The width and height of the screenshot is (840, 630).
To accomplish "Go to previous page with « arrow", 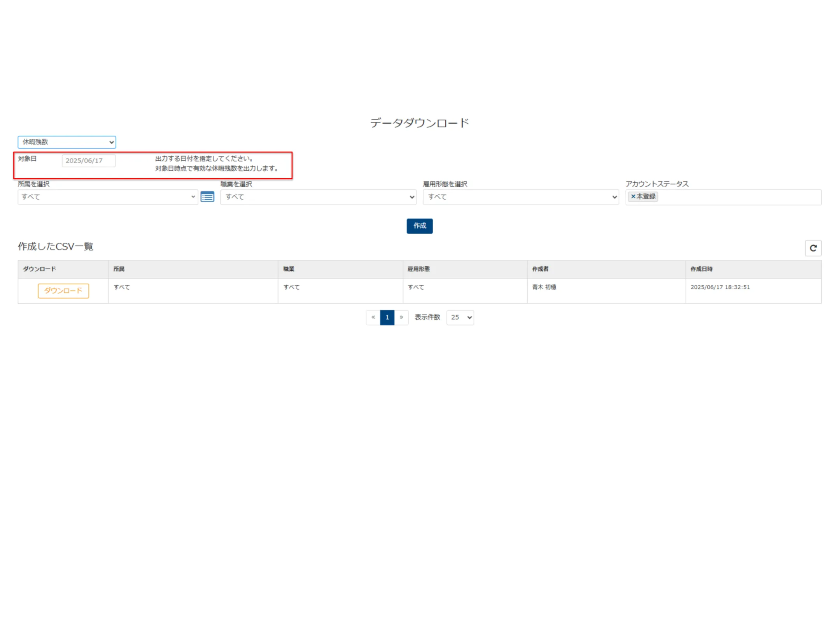I will point(373,317).
